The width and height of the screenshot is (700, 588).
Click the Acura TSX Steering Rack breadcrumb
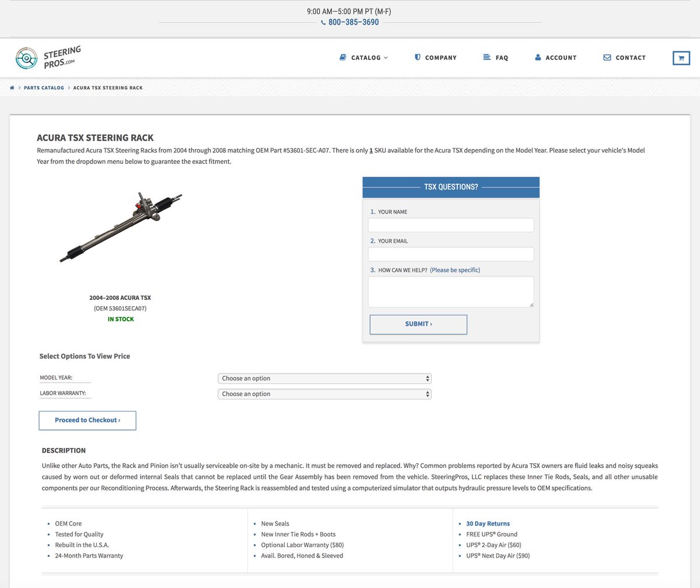(x=108, y=87)
